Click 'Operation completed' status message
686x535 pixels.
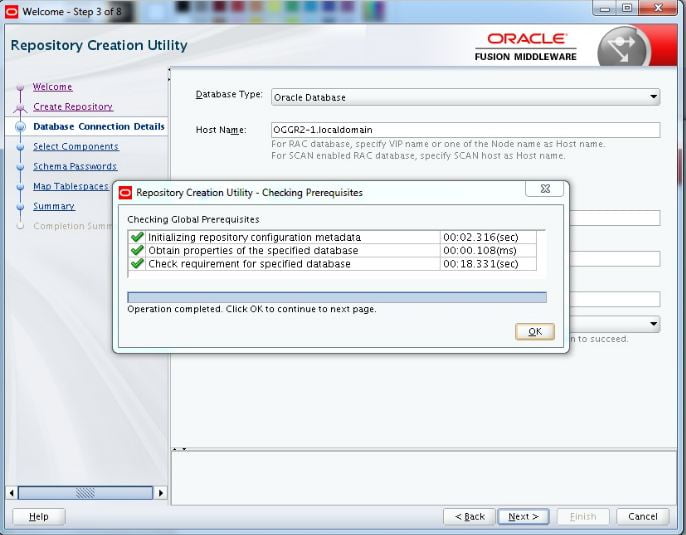(252, 309)
